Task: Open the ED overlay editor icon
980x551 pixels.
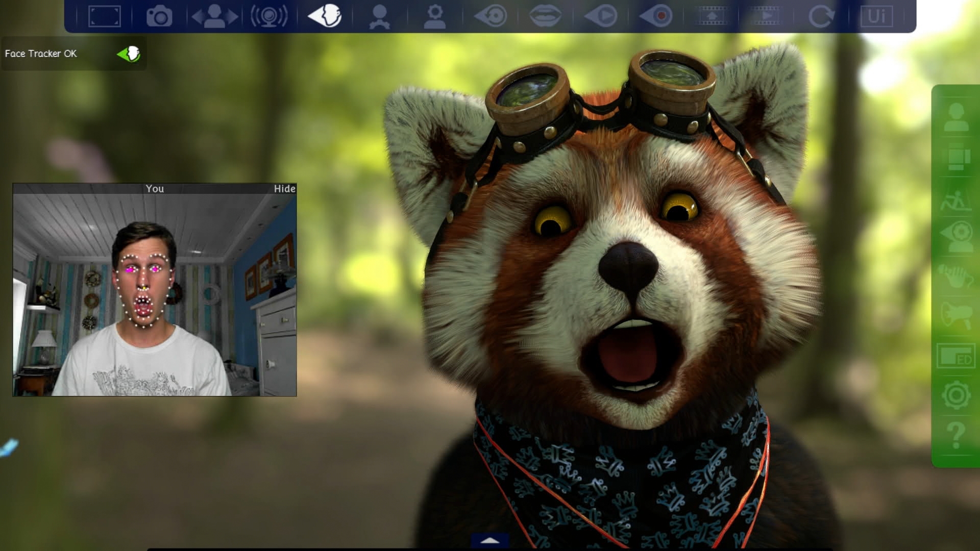Action: tap(956, 356)
